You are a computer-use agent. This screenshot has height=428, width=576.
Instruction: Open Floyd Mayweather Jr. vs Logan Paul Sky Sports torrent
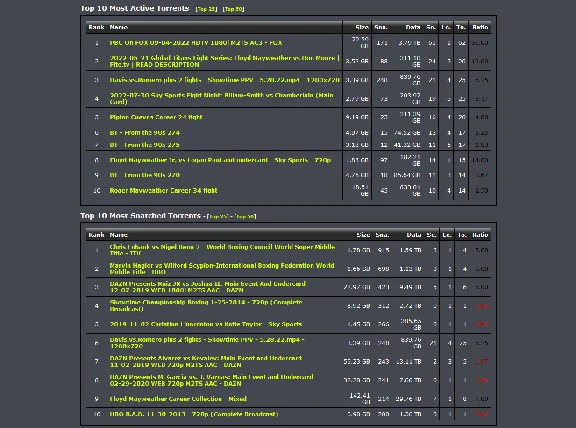[220, 160]
